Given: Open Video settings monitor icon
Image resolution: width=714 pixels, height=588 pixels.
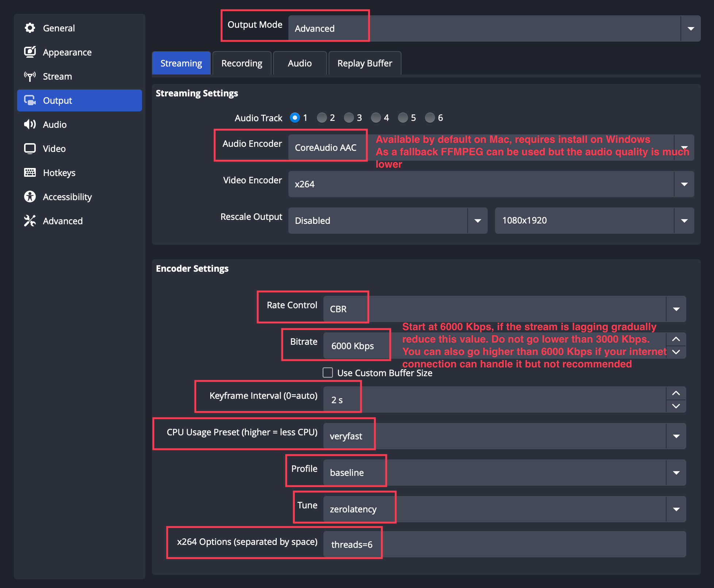Looking at the screenshot, I should [x=30, y=149].
